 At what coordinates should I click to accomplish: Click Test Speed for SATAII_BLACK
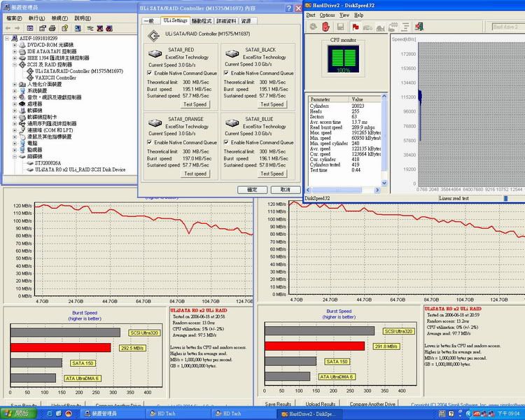click(272, 104)
